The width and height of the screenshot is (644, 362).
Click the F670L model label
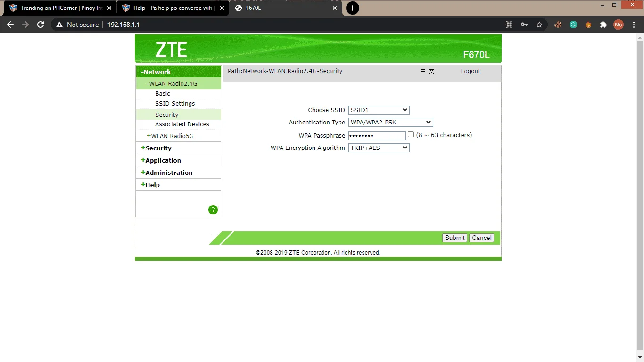[476, 55]
